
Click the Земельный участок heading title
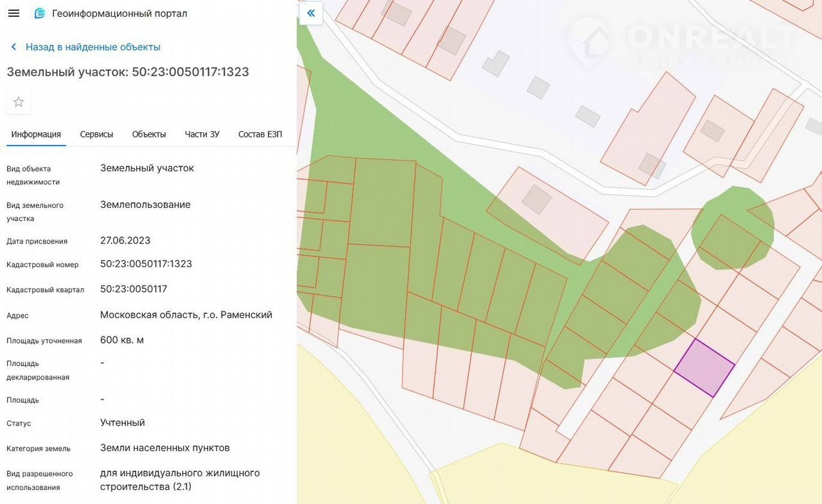click(x=128, y=72)
